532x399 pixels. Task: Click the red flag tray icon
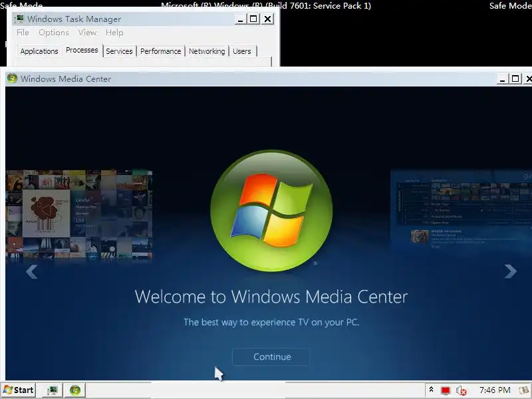[x=446, y=390]
